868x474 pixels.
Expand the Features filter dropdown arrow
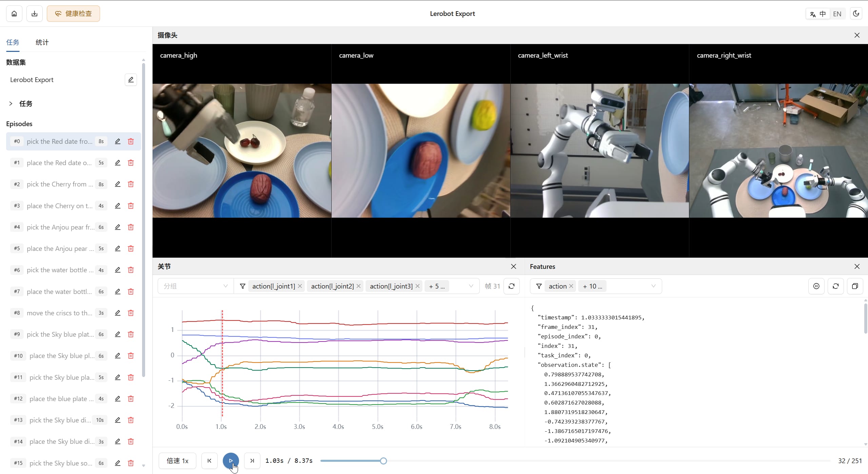[x=653, y=286]
